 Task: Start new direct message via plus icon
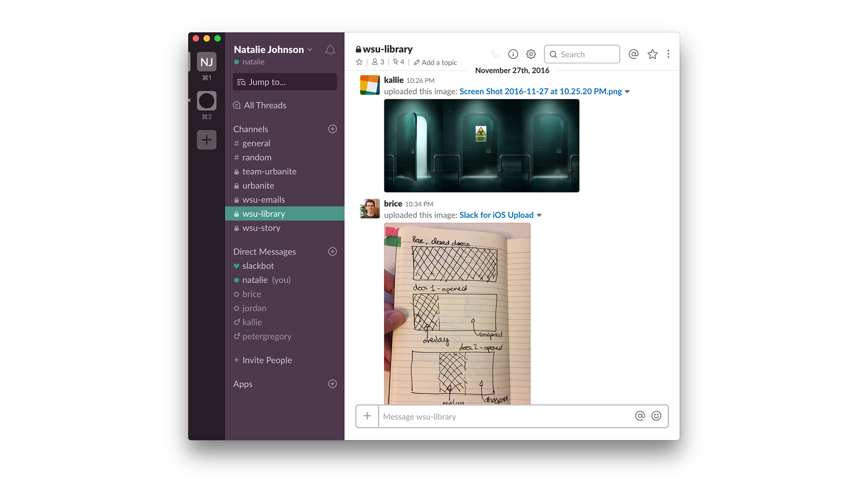tap(332, 251)
